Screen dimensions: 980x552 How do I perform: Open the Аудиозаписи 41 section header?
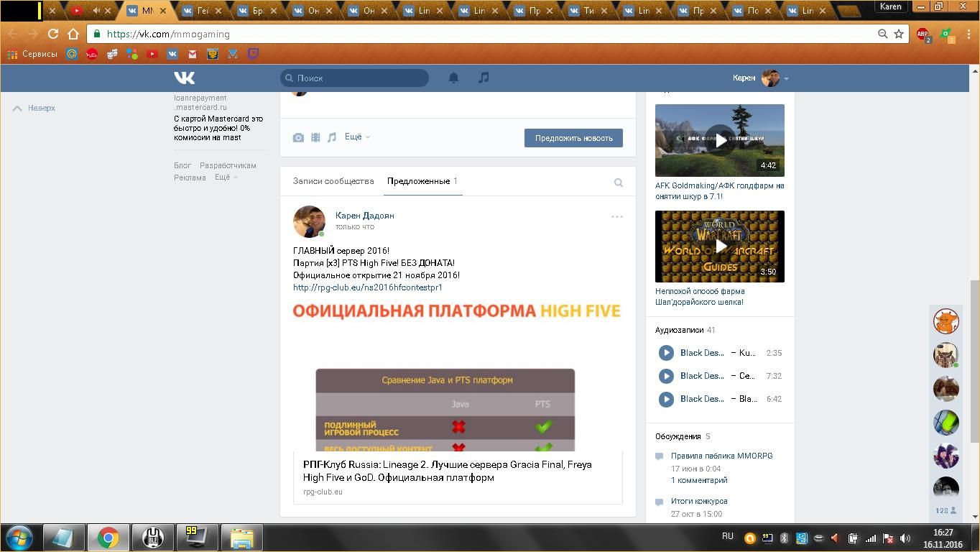[x=685, y=330]
